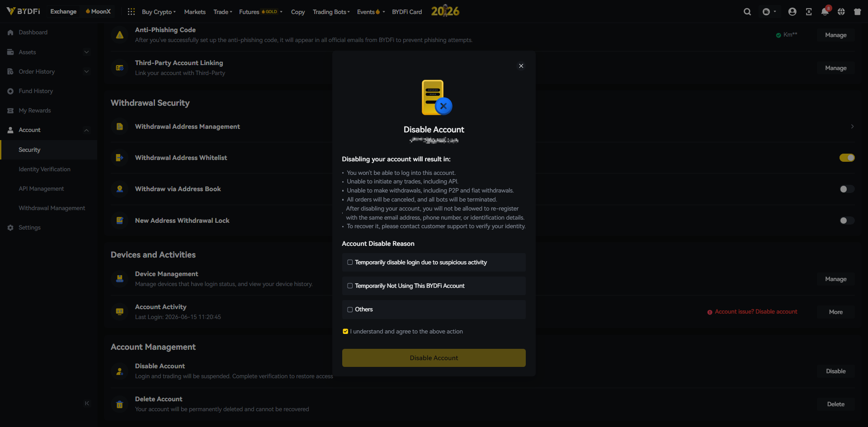Expand the Assets section in the sidebar
The width and height of the screenshot is (868, 427).
tap(87, 52)
